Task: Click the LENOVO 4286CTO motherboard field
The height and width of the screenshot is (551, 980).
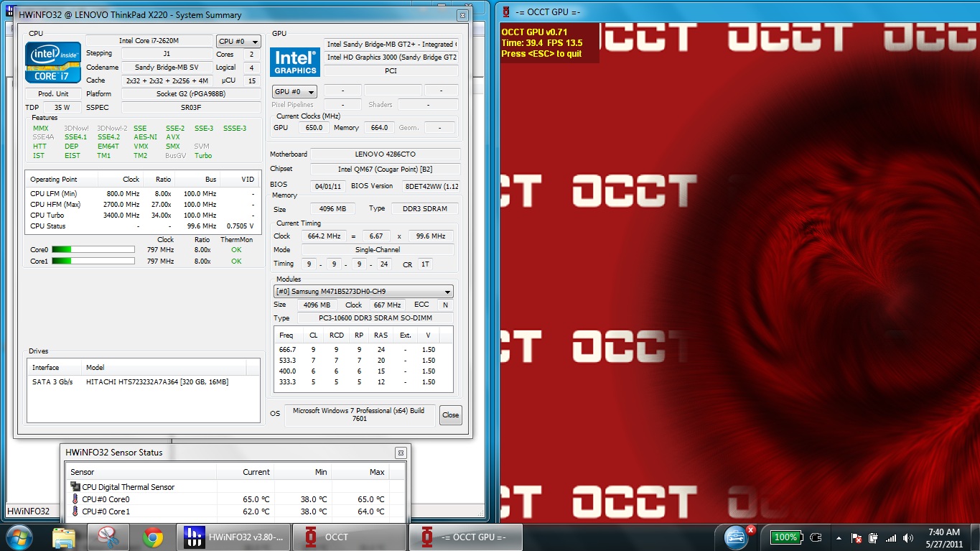Action: click(x=386, y=154)
